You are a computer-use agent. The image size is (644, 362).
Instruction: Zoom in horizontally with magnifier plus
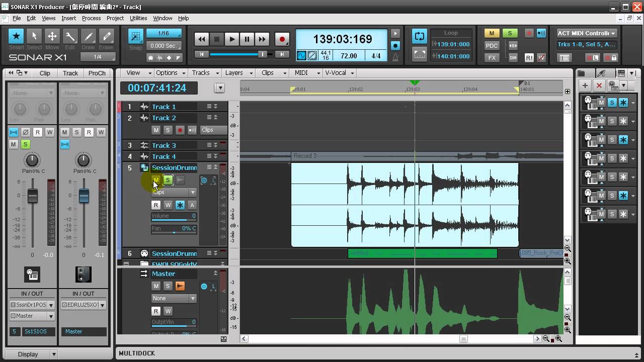(x=558, y=339)
